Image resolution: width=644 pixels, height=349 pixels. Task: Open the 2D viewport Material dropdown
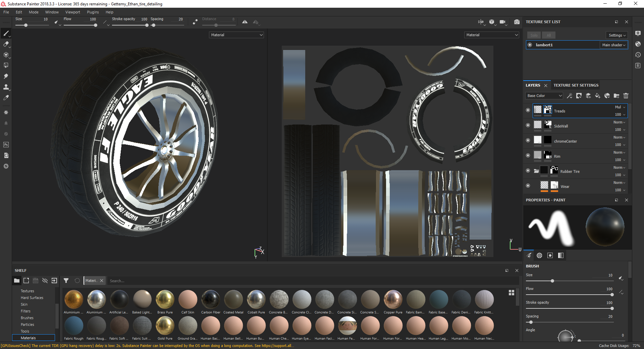point(492,35)
